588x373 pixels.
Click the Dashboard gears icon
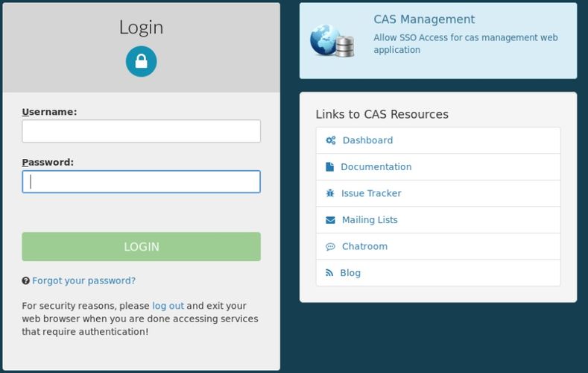point(330,140)
